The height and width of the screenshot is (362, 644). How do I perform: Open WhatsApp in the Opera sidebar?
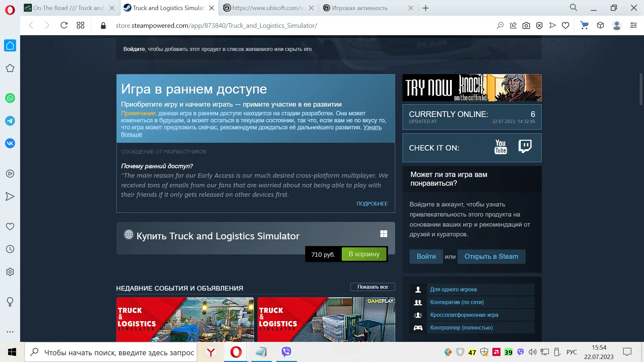point(10,98)
